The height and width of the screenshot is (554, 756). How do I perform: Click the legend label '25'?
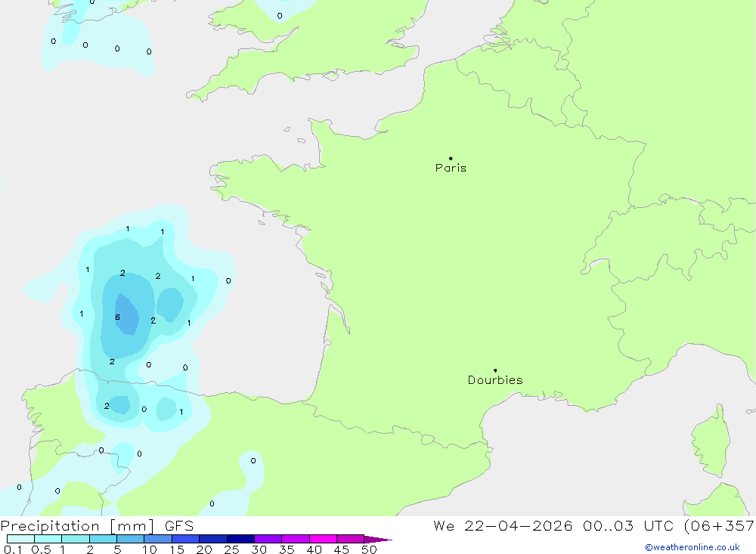point(231,549)
